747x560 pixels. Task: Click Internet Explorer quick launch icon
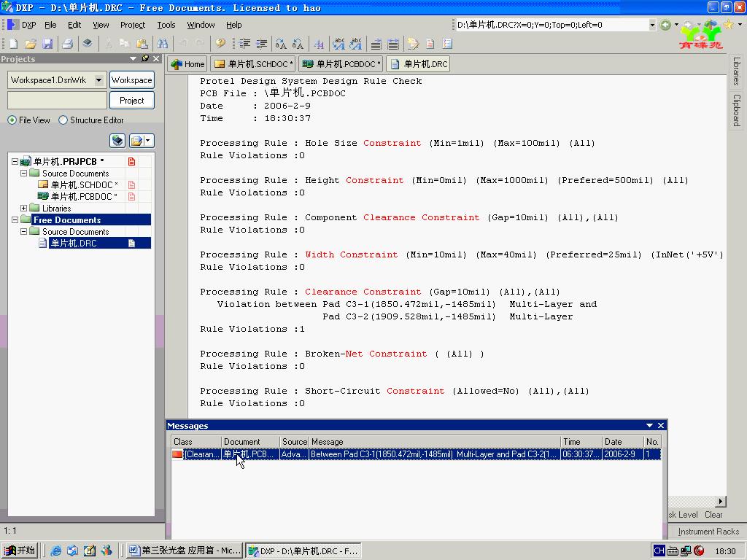pos(55,551)
